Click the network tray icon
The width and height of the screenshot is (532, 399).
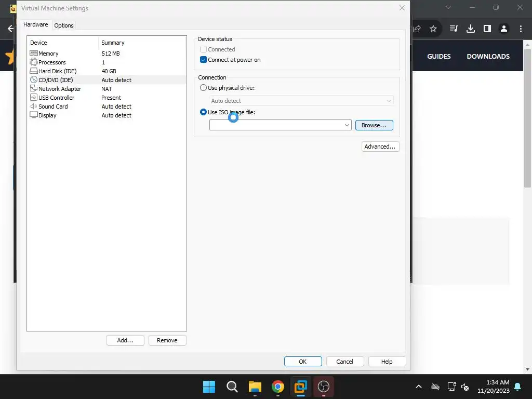(451, 387)
